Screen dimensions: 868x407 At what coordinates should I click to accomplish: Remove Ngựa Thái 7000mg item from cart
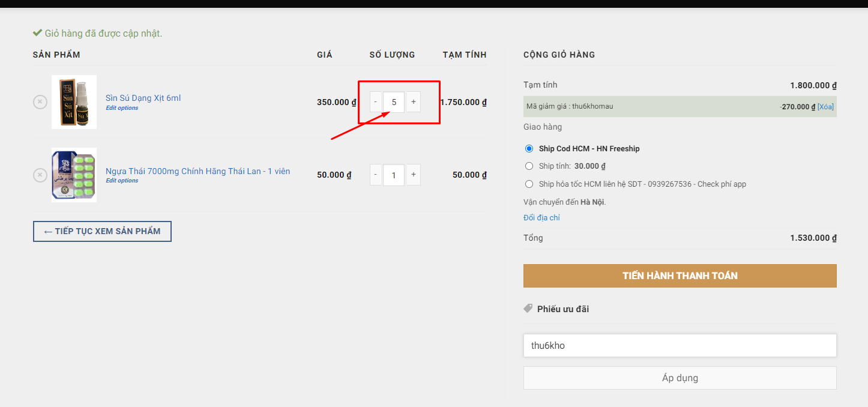click(40, 175)
